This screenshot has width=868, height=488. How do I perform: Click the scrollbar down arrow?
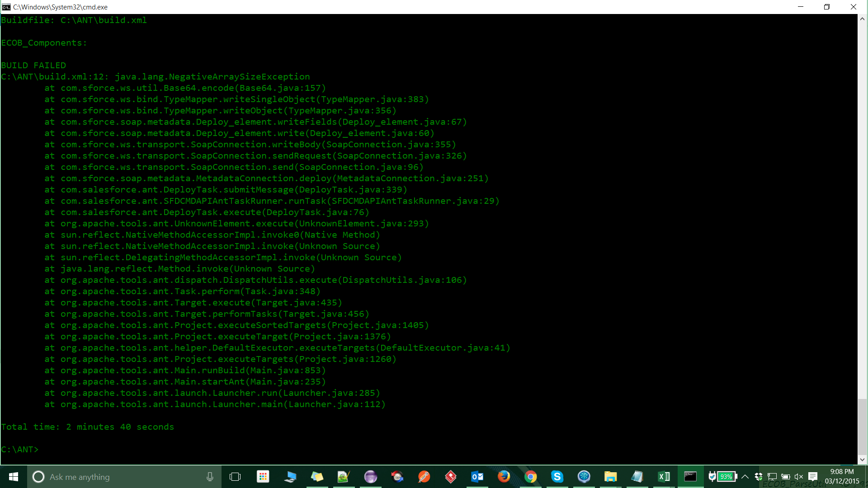click(862, 460)
